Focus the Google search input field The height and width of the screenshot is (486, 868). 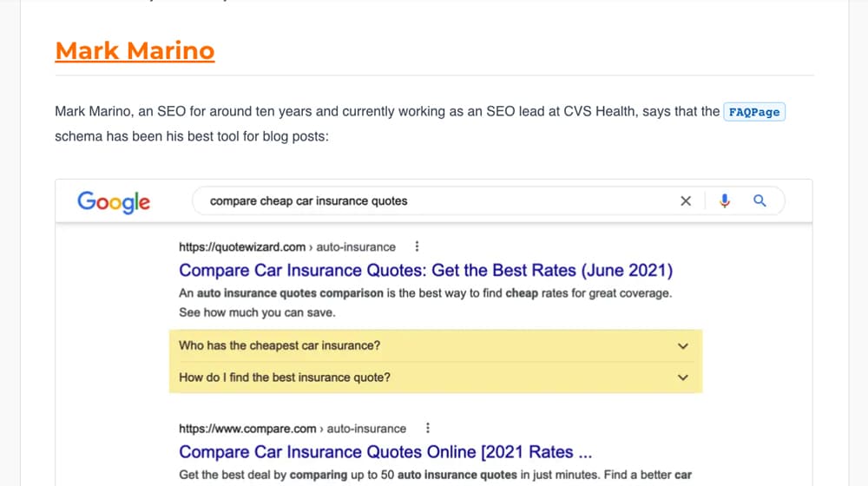tap(437, 201)
